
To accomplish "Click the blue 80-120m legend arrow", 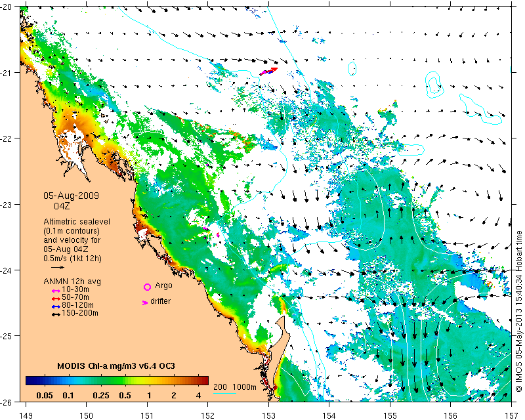I will [56, 306].
